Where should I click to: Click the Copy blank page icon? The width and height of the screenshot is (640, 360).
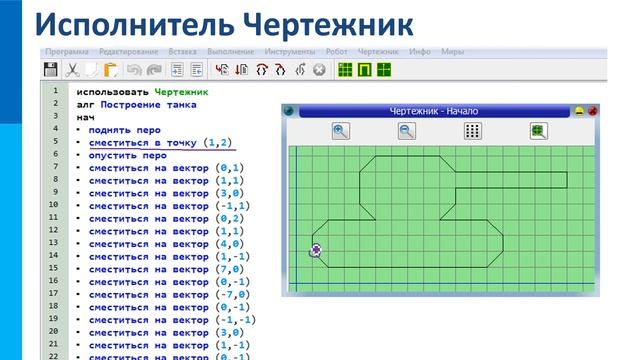pos(92,70)
